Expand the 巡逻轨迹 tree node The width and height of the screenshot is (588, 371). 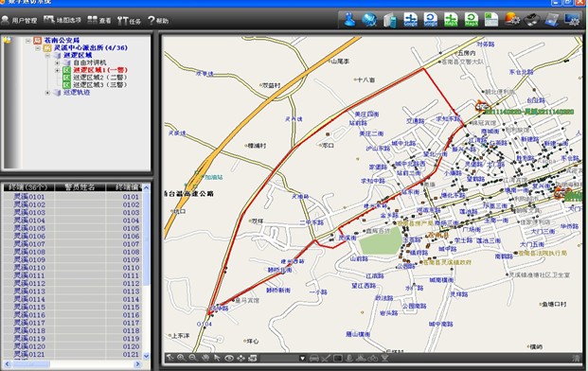click(x=47, y=93)
